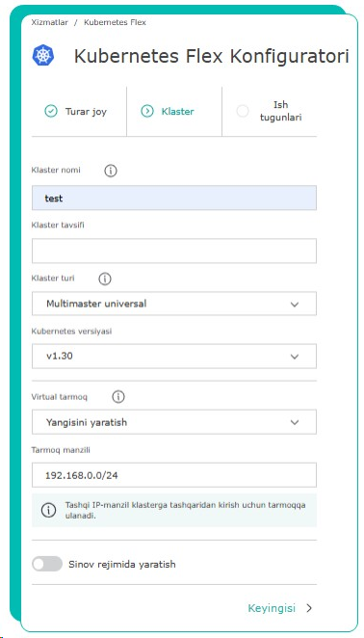Open info tooltip next to Virtual tarmoq
The height and width of the screenshot is (638, 364).
[117, 397]
